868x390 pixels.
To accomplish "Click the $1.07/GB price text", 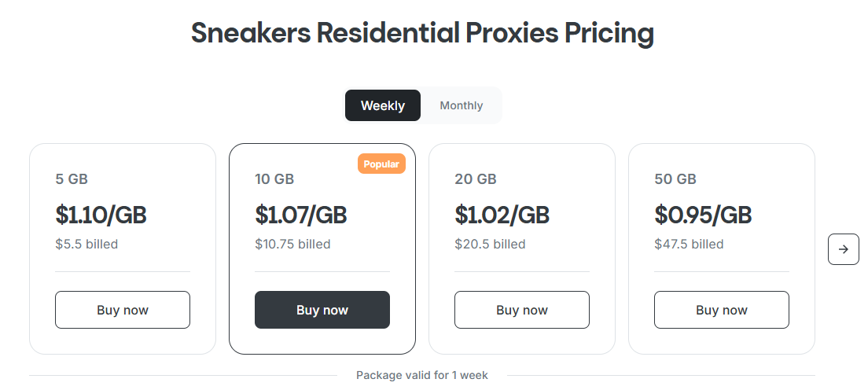I will [x=301, y=215].
